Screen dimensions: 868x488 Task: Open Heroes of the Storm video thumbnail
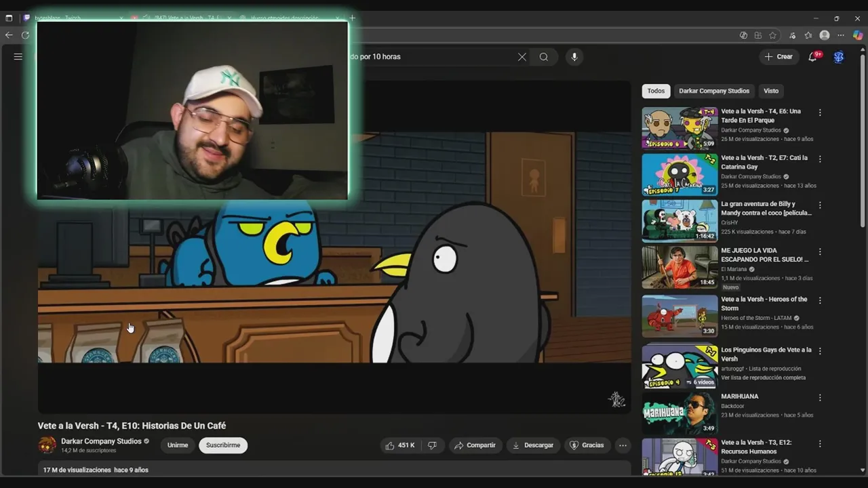(x=679, y=315)
